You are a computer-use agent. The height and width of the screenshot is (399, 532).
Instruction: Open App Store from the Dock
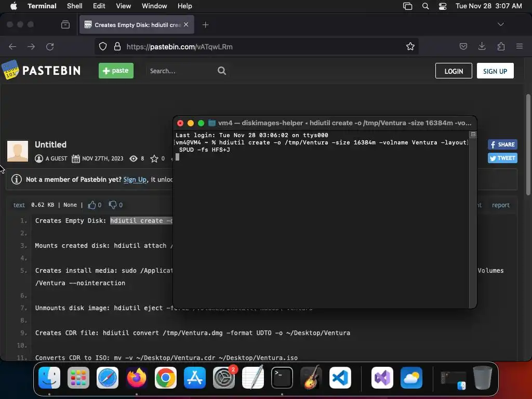click(x=195, y=378)
